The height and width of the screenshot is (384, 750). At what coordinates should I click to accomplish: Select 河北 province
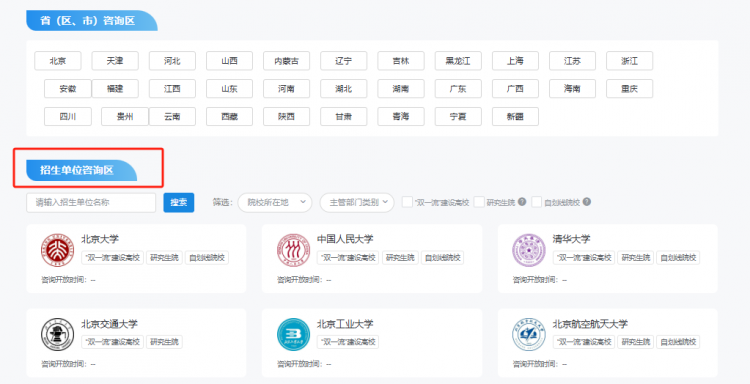coord(172,61)
